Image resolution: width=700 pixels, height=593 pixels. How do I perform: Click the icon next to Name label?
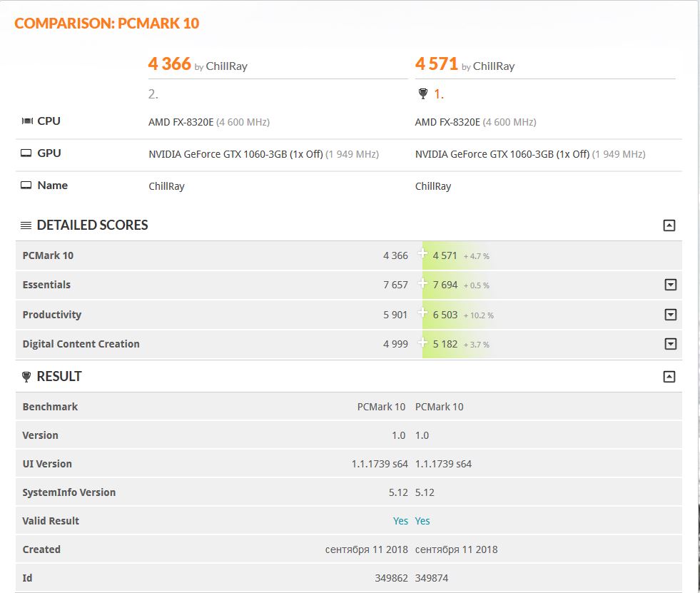(26, 186)
